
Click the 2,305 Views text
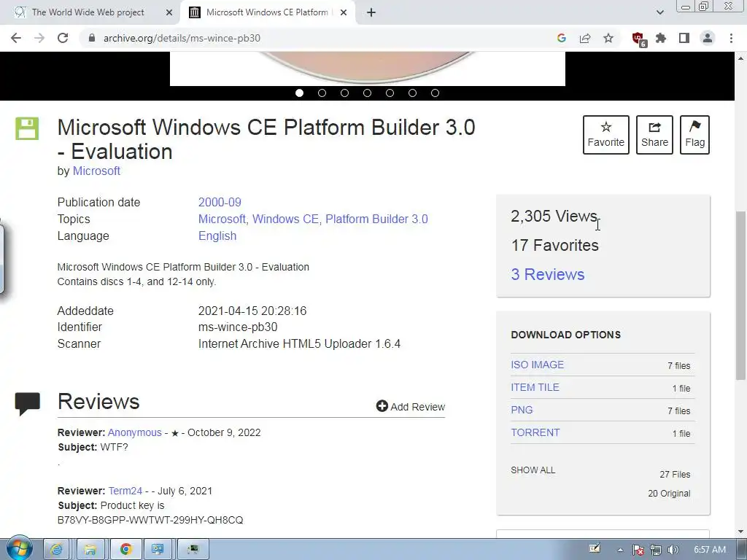[554, 216]
